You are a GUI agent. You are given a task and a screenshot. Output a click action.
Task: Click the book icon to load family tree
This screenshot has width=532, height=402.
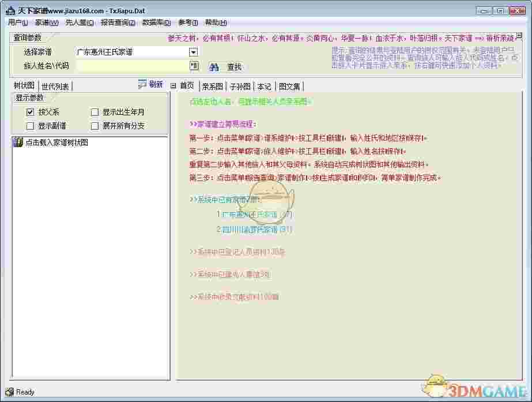(17, 143)
